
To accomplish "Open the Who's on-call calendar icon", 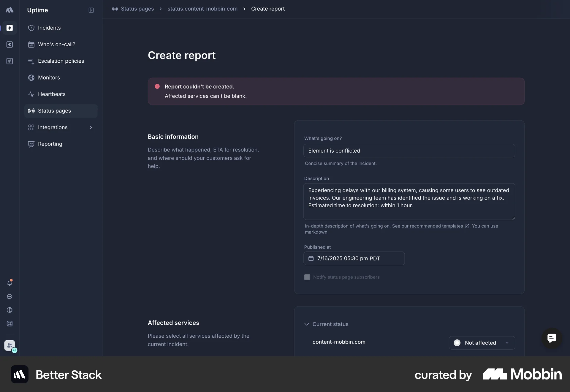I will click(31, 44).
